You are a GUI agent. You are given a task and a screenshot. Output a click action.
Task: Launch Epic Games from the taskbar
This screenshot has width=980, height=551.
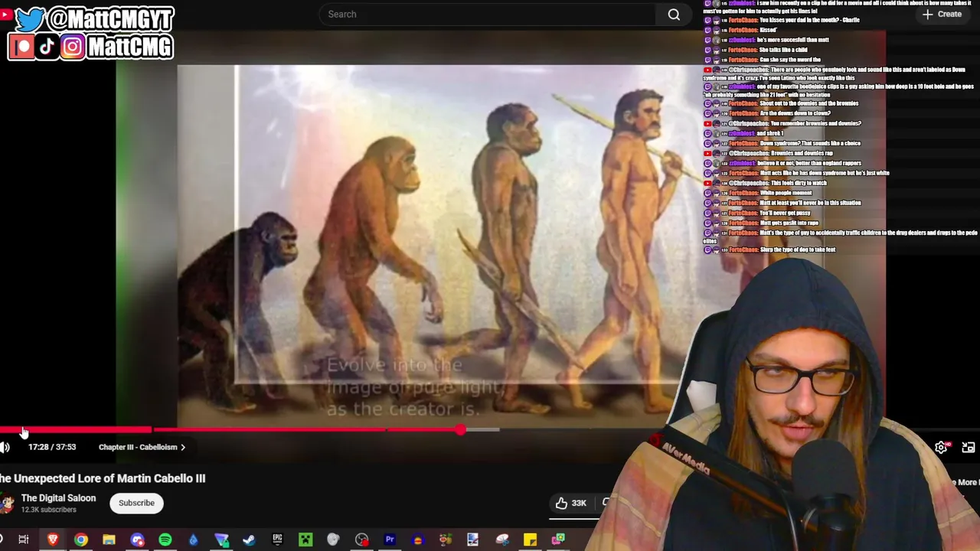pyautogui.click(x=277, y=540)
